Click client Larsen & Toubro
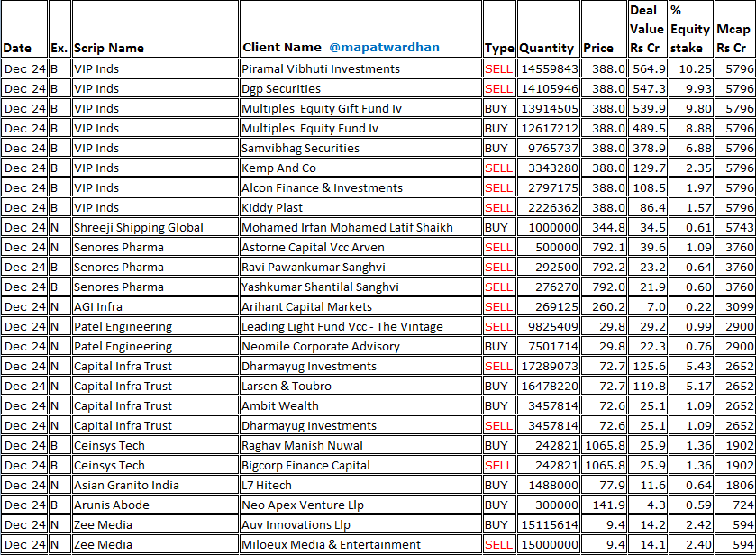 pos(287,386)
